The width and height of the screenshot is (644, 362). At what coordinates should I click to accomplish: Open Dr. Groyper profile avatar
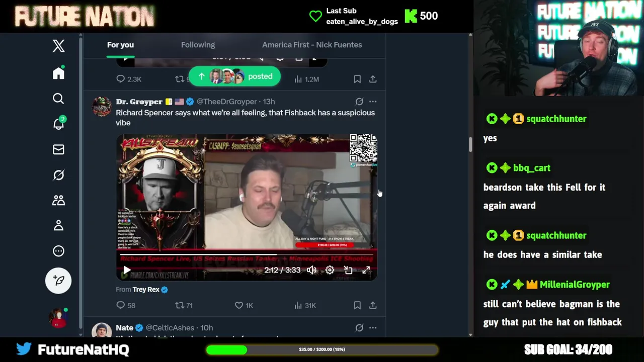tap(102, 107)
